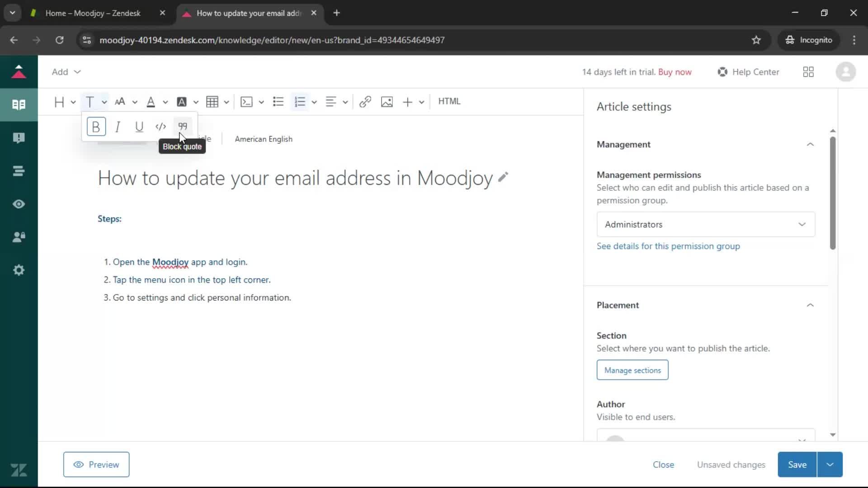
Task: Expand the Heading dropdown arrow
Action: point(73,102)
